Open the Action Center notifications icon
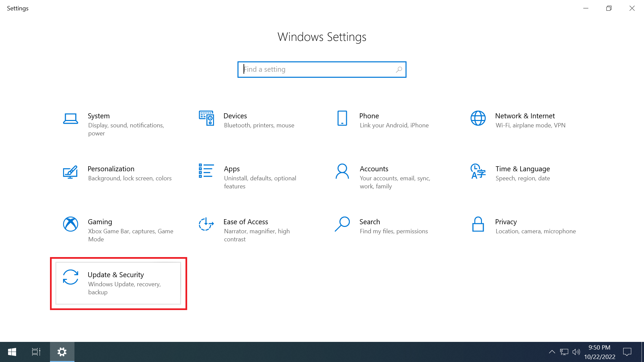 click(x=627, y=352)
